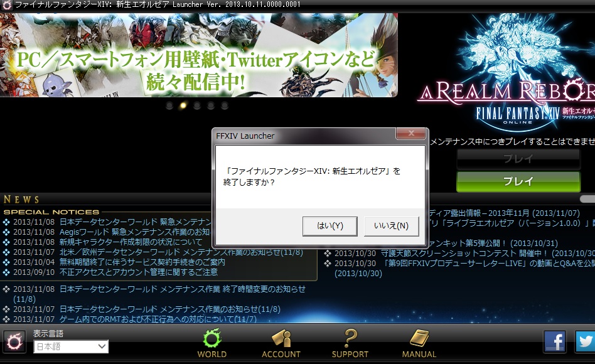Open ライブラエオルゼア バージョン1.0.0 link

coord(512,223)
